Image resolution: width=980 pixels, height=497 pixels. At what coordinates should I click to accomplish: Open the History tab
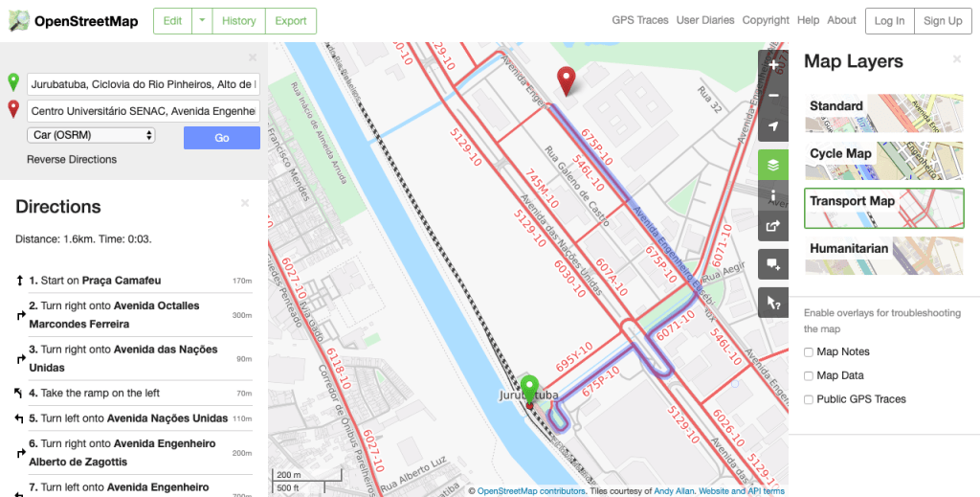pyautogui.click(x=238, y=21)
